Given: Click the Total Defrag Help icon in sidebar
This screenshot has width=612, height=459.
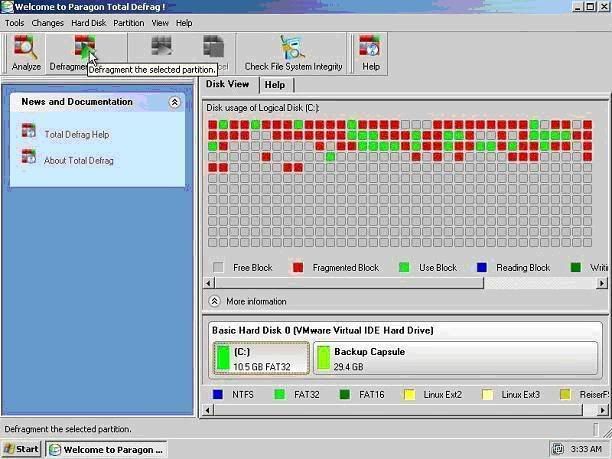Looking at the screenshot, I should (28, 131).
